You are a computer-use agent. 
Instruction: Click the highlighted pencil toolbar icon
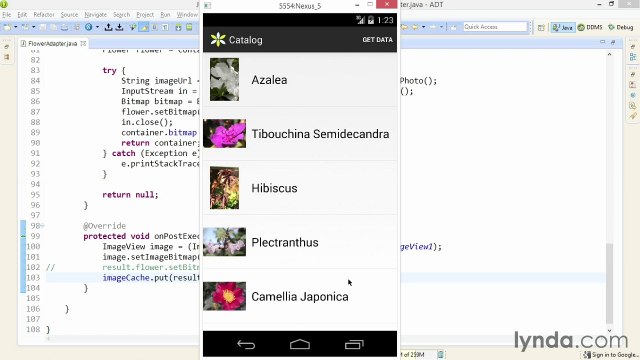(144, 27)
